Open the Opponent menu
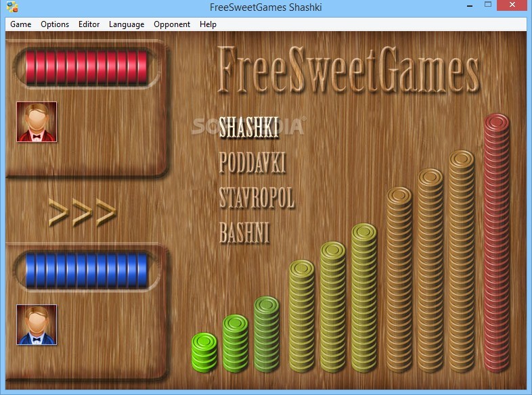532x395 pixels. [172, 24]
